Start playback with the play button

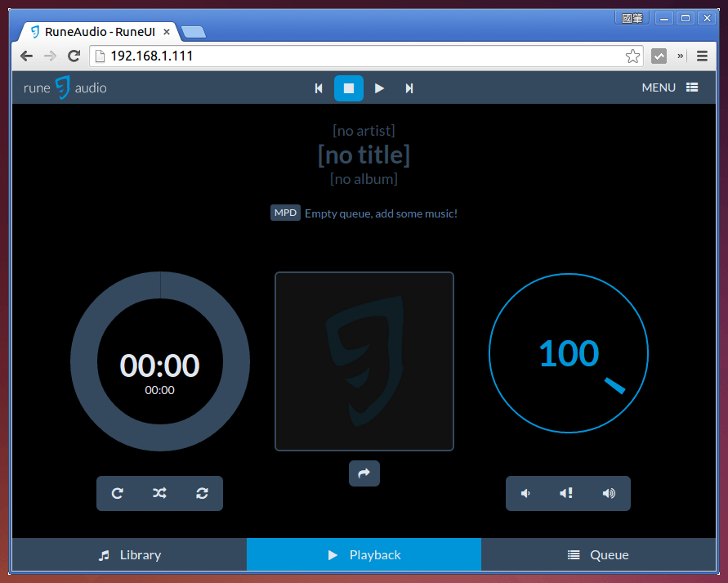point(379,88)
